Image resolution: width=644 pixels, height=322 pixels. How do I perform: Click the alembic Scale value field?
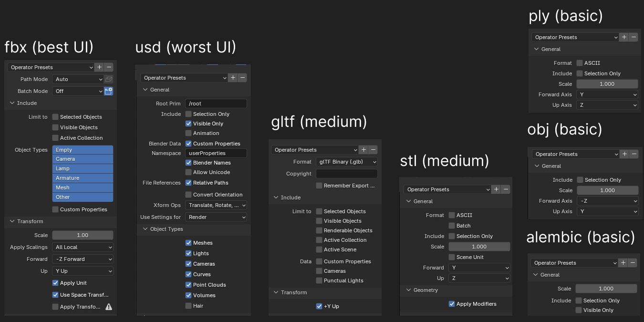(606, 289)
